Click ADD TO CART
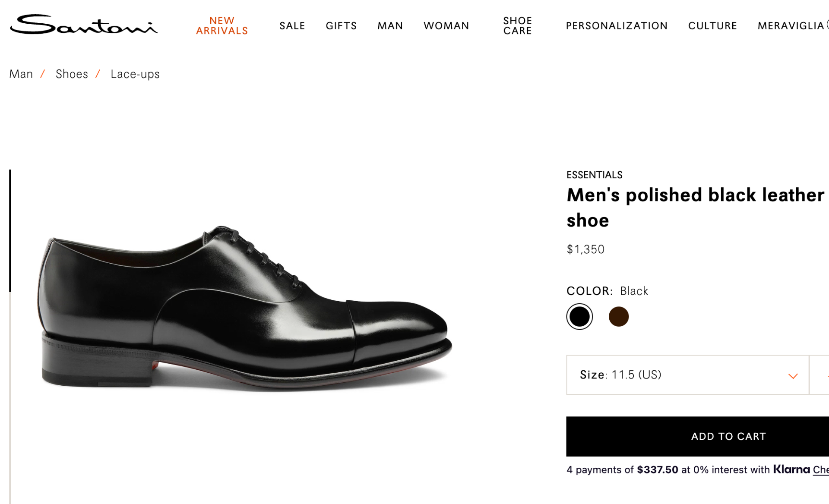The image size is (829, 504). 728,436
